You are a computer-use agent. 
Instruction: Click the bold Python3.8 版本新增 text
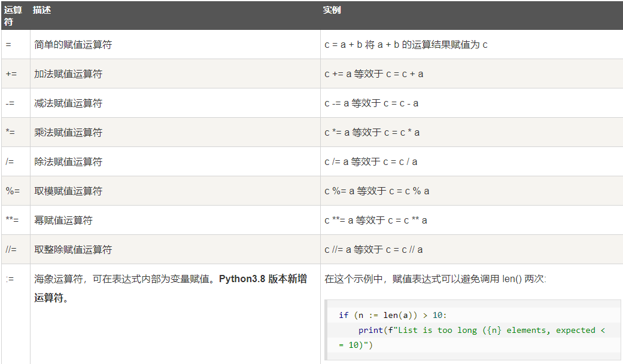coord(263,279)
